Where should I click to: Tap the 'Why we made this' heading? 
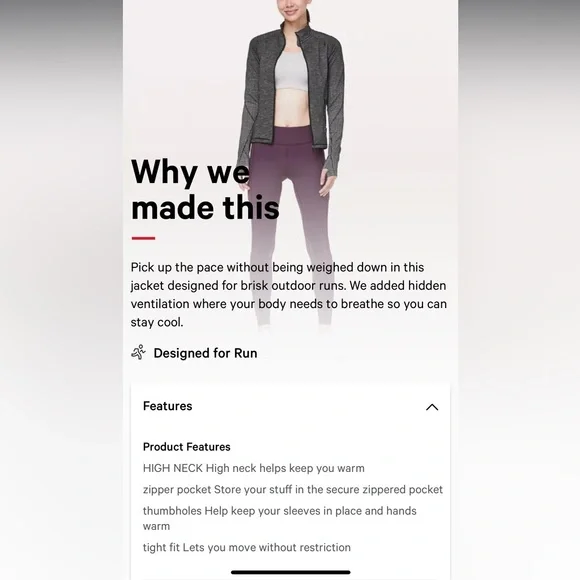205,189
